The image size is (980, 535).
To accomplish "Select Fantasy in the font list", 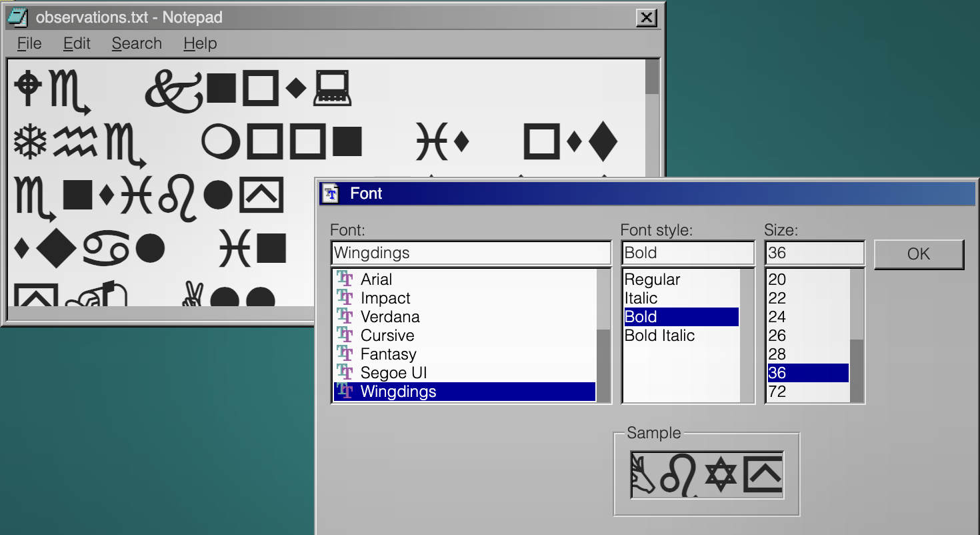I will (465, 354).
